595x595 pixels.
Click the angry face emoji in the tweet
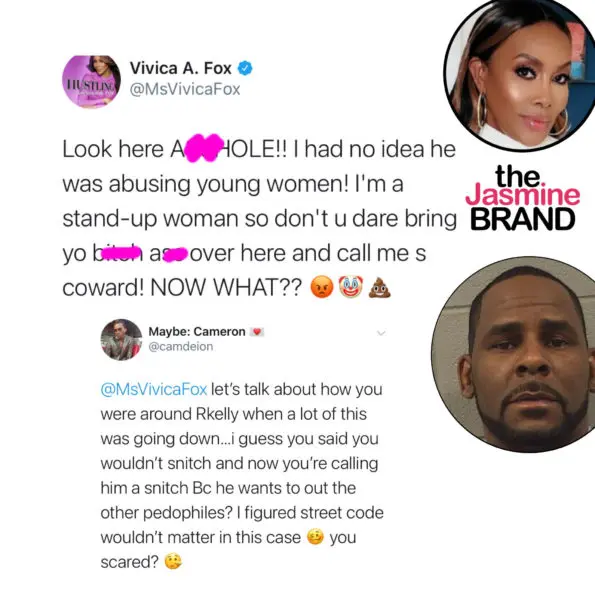[x=322, y=287]
